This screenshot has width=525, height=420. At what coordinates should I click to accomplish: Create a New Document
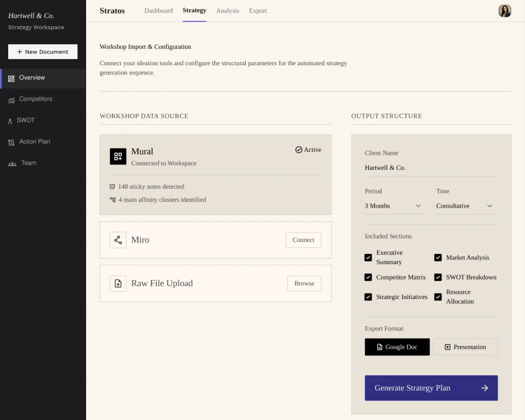click(43, 52)
